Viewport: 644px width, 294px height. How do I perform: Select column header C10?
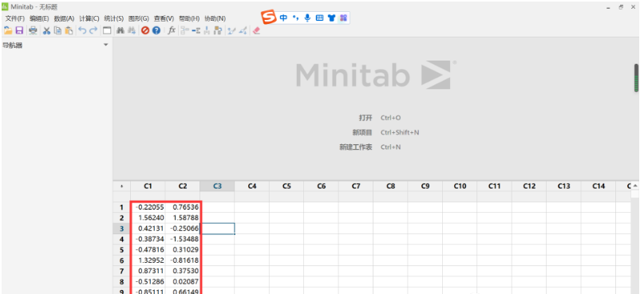point(460,186)
